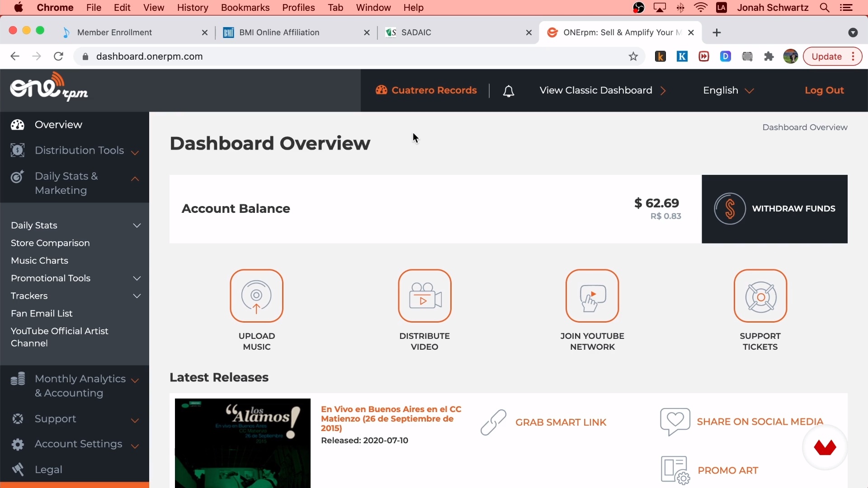This screenshot has height=488, width=868.
Task: Click the Promo Art layout icon
Action: (x=675, y=470)
